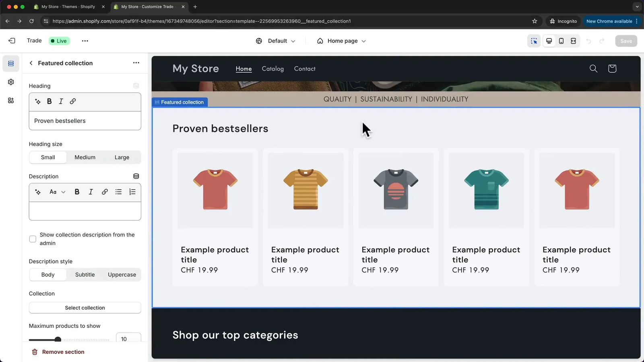Select the teal t-shirt product card
Screen dimensions: 644x362
tap(486, 217)
